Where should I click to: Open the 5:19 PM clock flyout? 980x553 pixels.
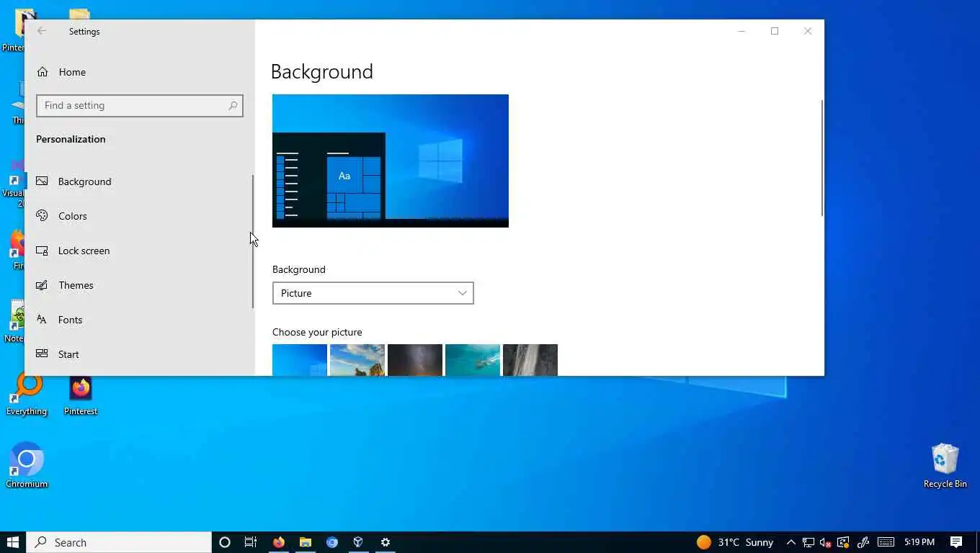coord(919,542)
